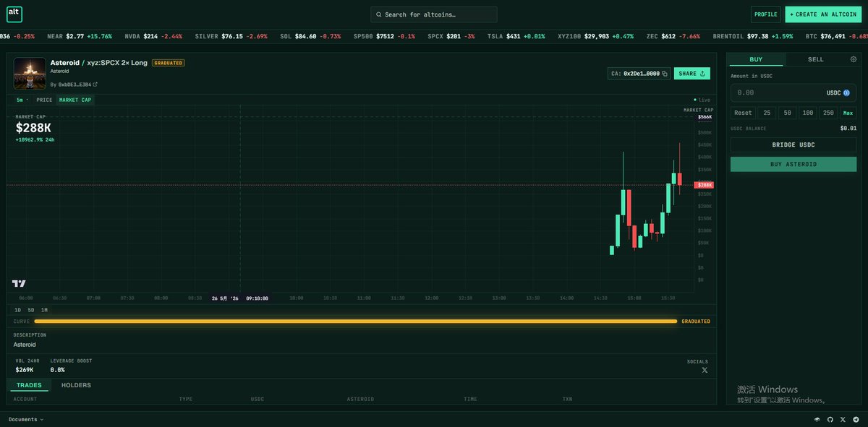Choose the Max amount preset
This screenshot has width=868, height=427.
[x=848, y=113]
